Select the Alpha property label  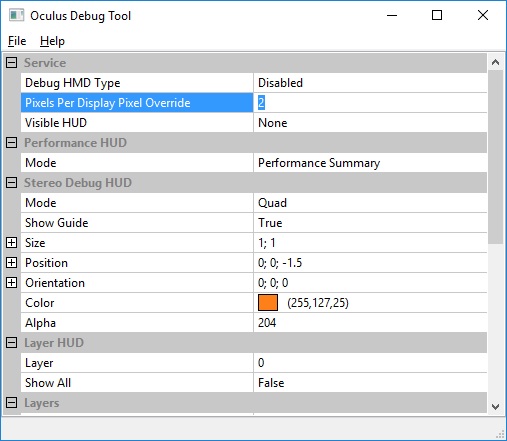[40, 323]
